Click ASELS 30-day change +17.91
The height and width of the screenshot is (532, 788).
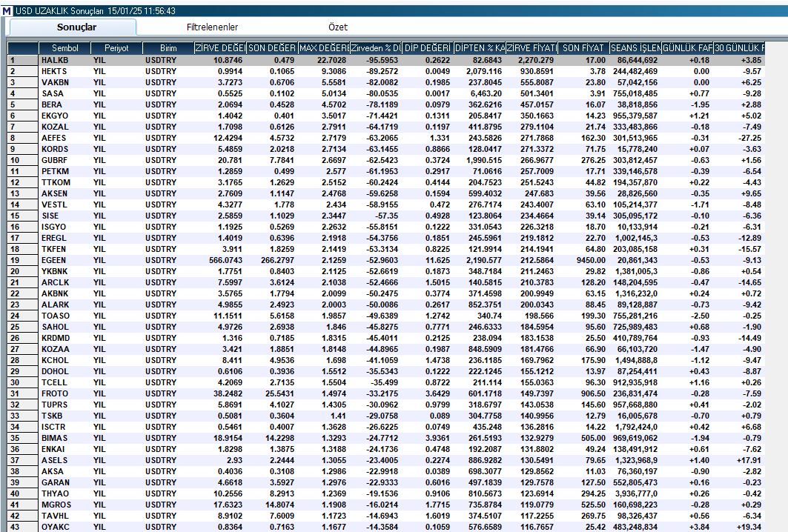(x=750, y=460)
